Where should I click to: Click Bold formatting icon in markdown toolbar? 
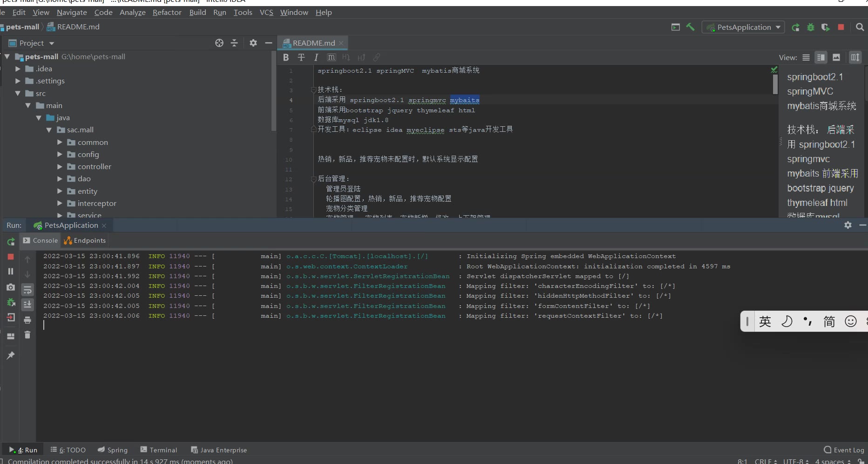point(286,57)
